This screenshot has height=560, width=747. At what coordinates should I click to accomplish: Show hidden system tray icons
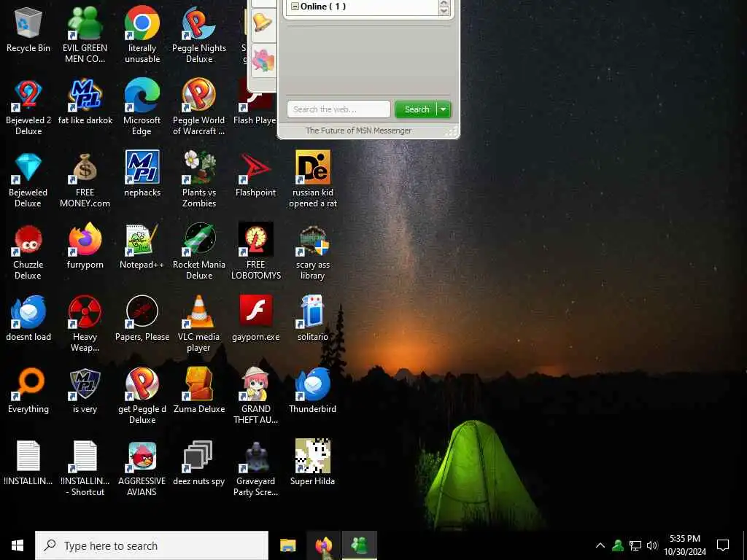coord(600,545)
